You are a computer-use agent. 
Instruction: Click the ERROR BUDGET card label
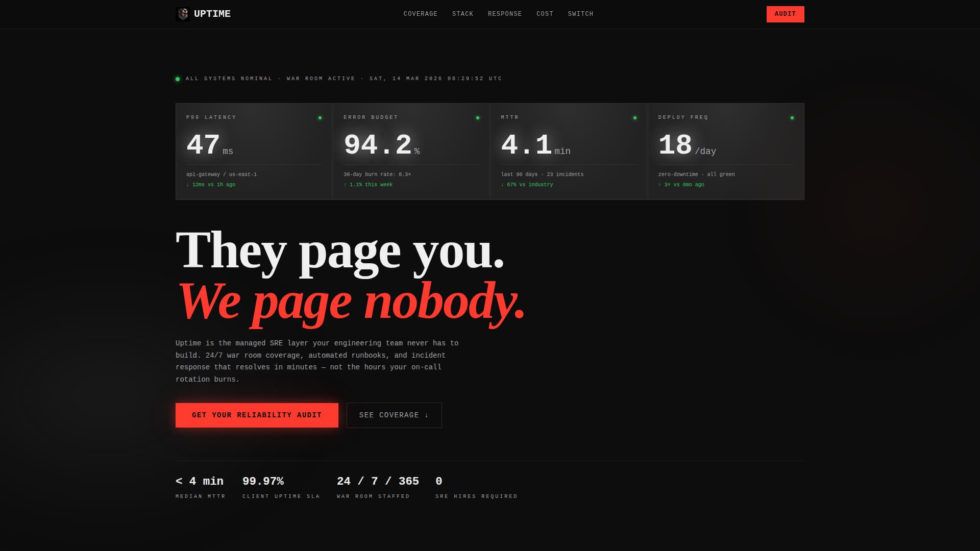[x=371, y=117]
